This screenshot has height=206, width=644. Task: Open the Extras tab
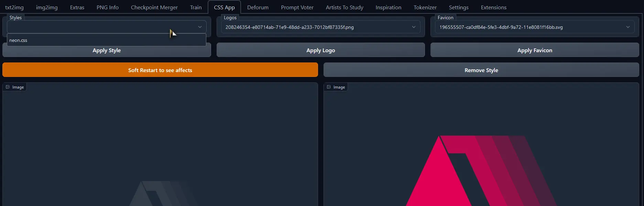tap(77, 7)
